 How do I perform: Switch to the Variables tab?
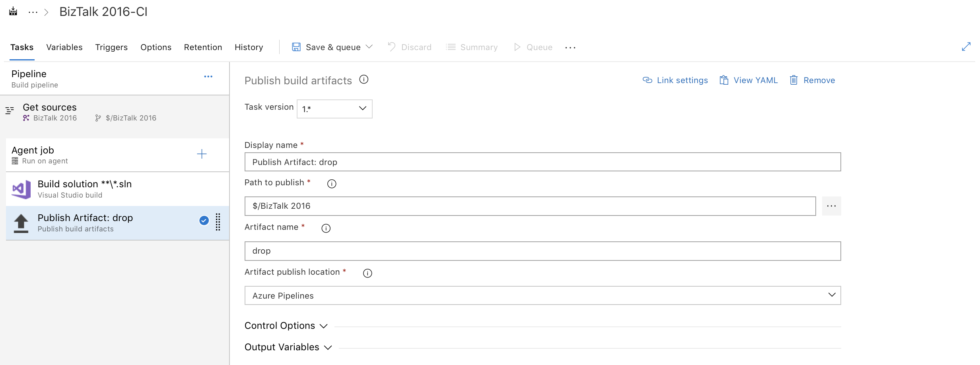[64, 47]
